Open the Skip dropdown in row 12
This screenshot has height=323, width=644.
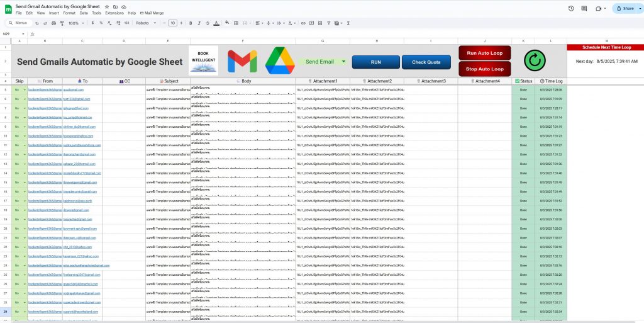point(25,154)
